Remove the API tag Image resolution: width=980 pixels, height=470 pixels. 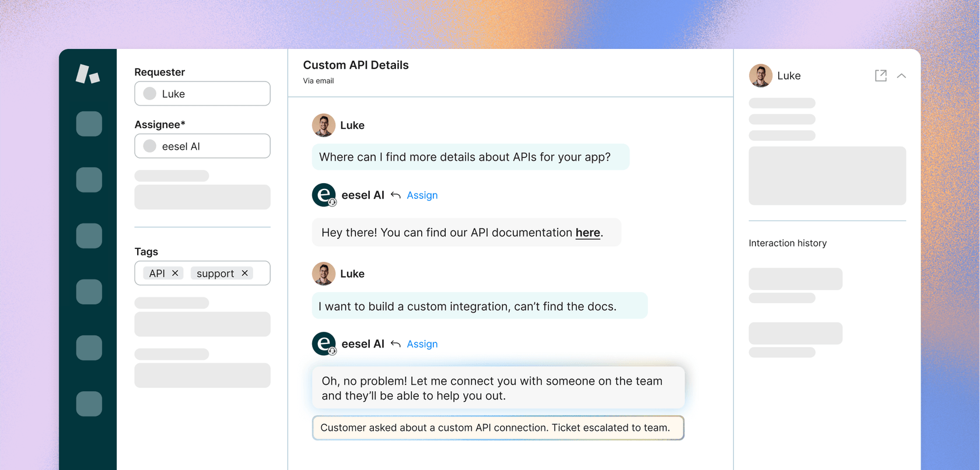point(175,273)
